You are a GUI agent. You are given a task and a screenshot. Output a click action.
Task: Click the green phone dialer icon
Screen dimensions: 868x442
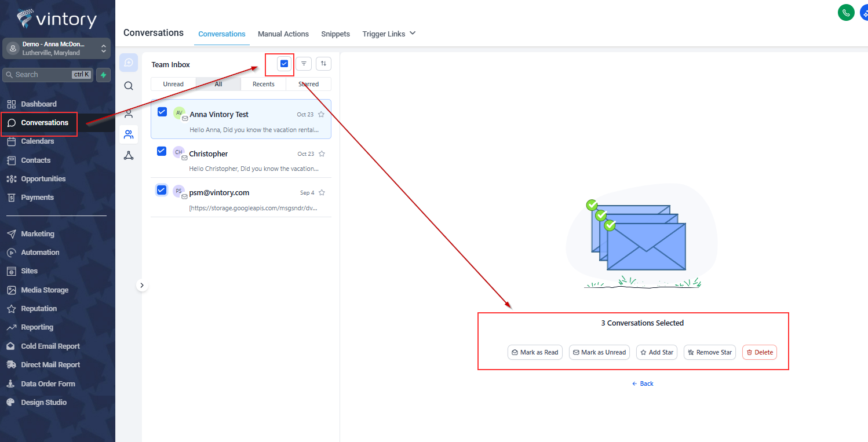tap(846, 13)
